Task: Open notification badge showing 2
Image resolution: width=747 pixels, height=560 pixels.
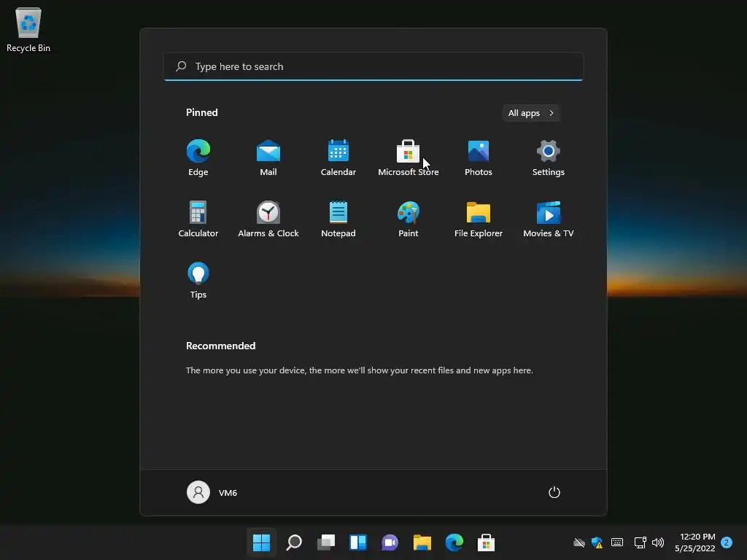Action: (727, 542)
